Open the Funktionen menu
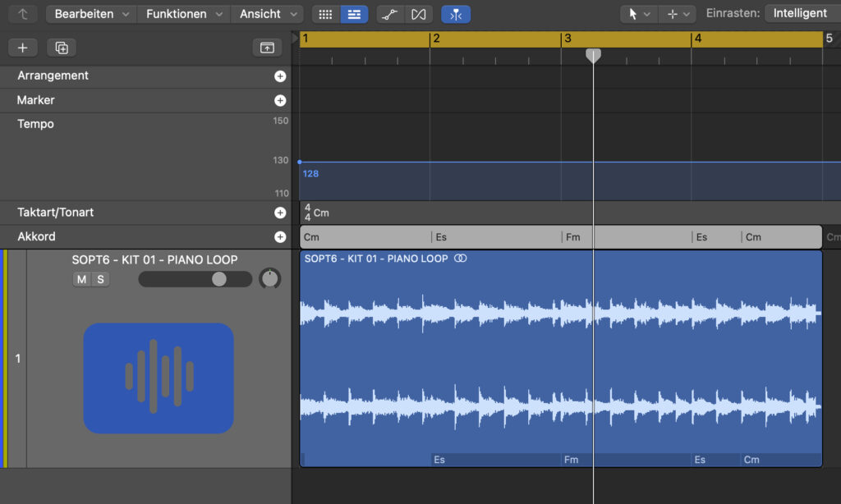Screen dimensions: 841x504 [x=183, y=14]
